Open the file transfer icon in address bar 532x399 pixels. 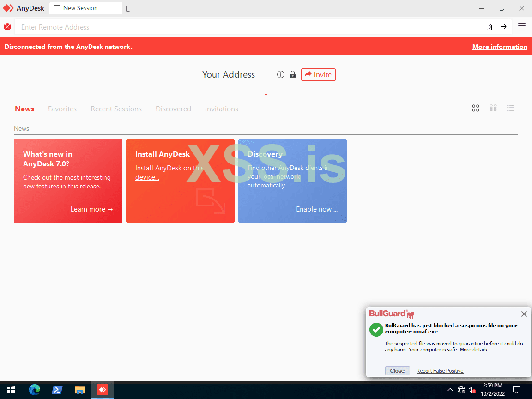pos(489,27)
